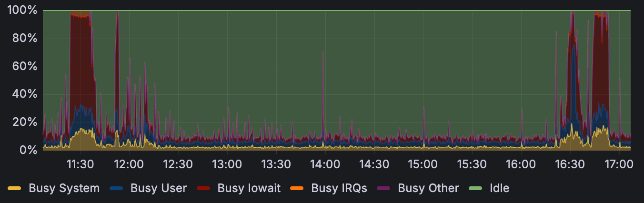The image size is (644, 203).
Task: Click the 14:30 time axis label
Action: tap(373, 164)
